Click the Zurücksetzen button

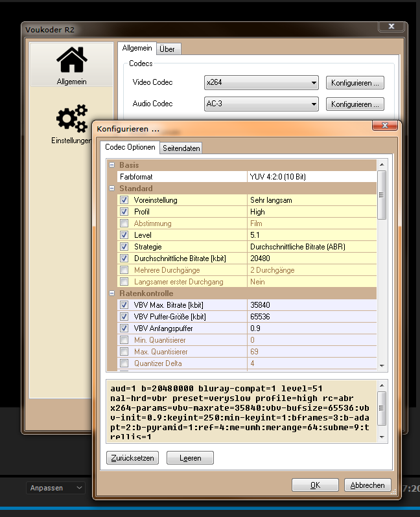coord(132,458)
